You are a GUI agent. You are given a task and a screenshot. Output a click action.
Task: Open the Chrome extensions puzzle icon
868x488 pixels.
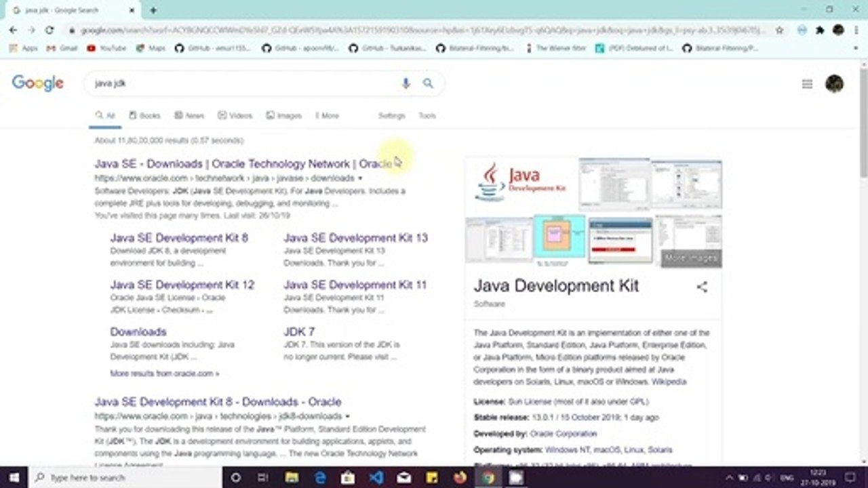[820, 30]
